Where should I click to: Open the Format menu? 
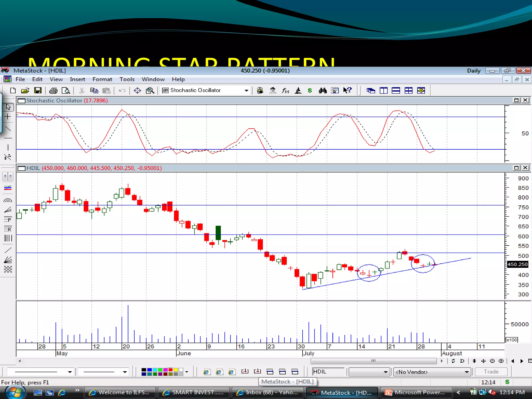pos(102,79)
